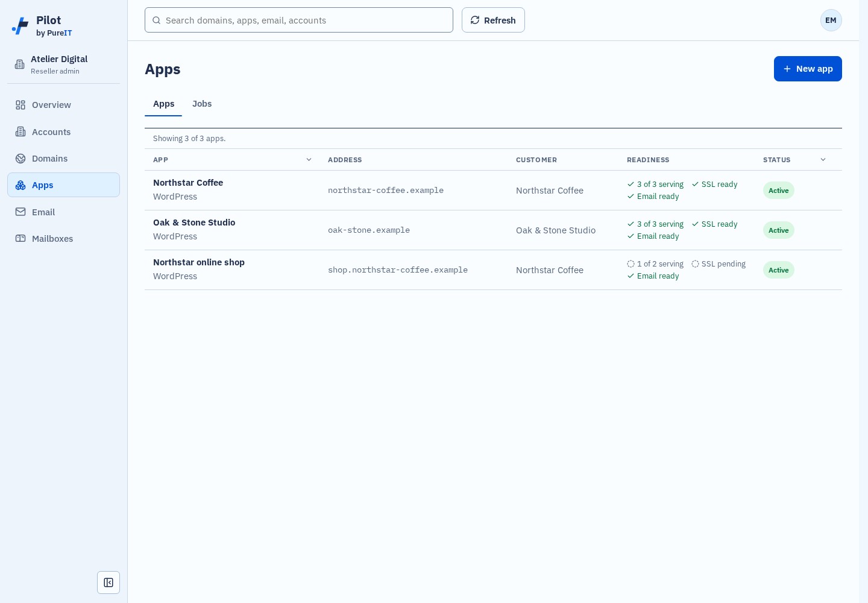
Task: Click the Mailboxes icon in sidebar
Action: tap(20, 238)
